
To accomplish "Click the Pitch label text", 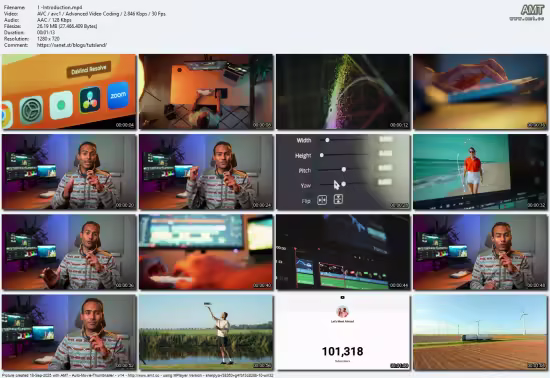I will [304, 171].
